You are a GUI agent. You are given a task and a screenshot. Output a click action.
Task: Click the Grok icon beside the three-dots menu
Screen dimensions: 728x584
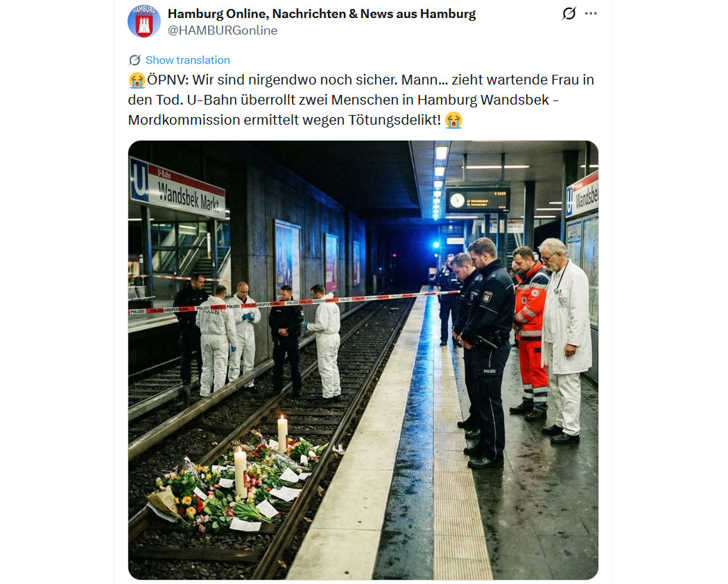[569, 13]
